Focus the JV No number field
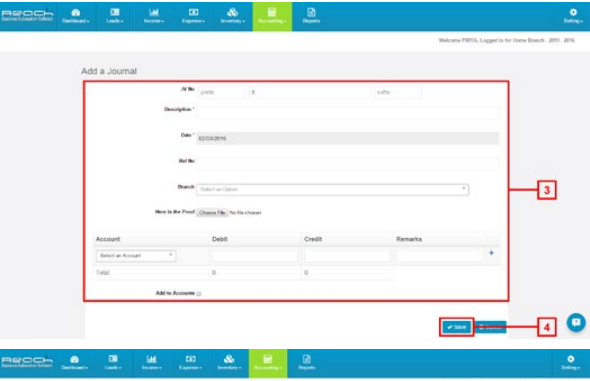Image resolution: width=590 pixels, height=381 pixels. (x=309, y=92)
